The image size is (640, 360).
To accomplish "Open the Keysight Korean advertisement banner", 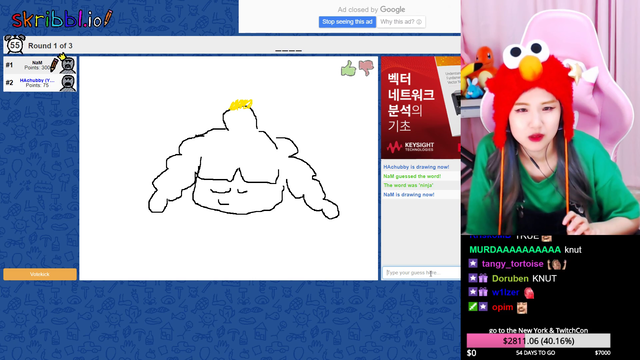I will point(421,107).
